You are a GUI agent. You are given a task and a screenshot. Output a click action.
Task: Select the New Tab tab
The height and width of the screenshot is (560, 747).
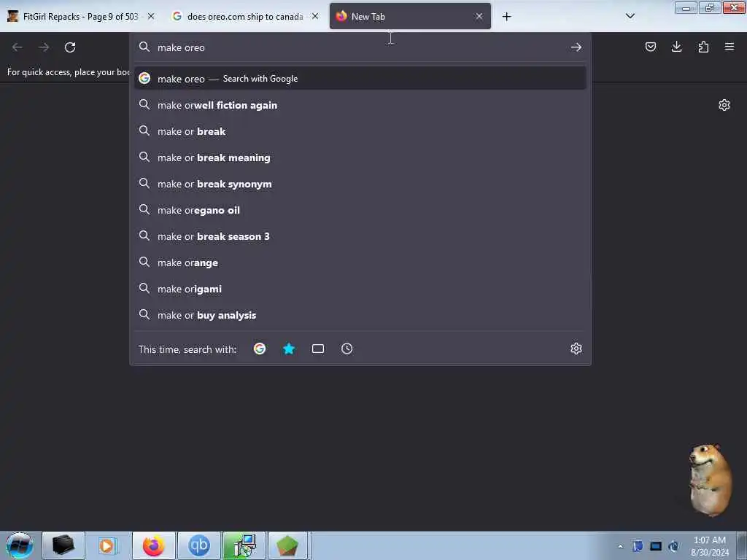pyautogui.click(x=410, y=16)
